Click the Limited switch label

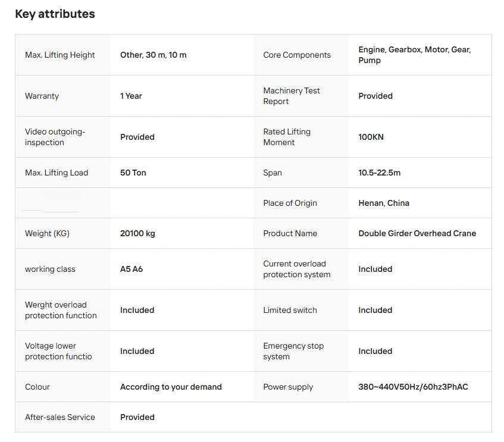(290, 310)
